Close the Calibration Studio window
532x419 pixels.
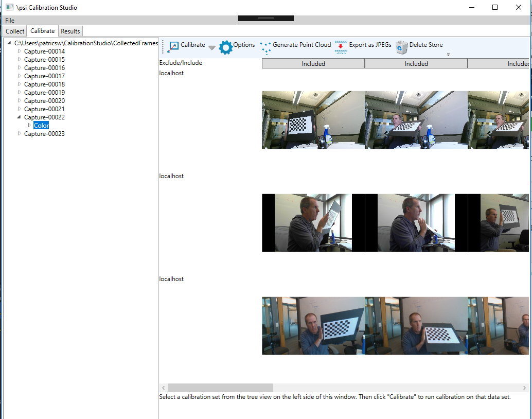[519, 7]
